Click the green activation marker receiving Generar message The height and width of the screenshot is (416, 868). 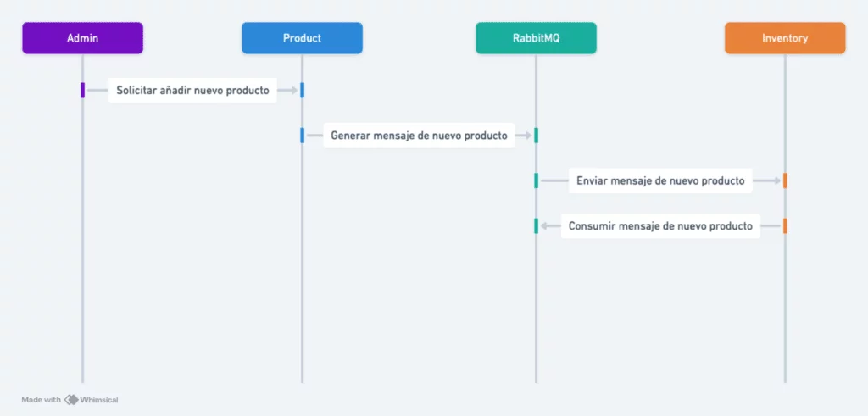click(536, 136)
